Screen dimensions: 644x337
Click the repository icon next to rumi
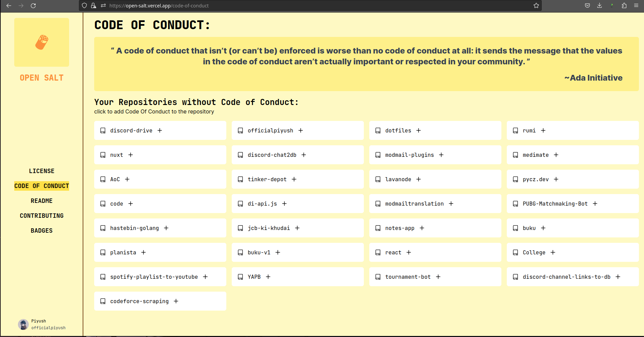(515, 130)
